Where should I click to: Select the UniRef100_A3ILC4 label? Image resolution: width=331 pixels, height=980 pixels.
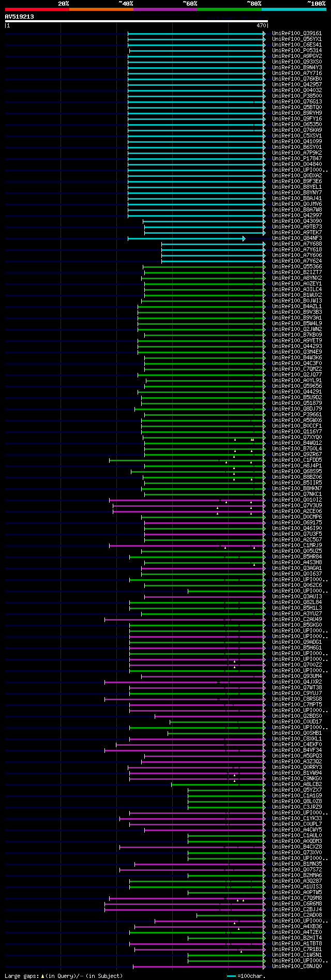[297, 289]
